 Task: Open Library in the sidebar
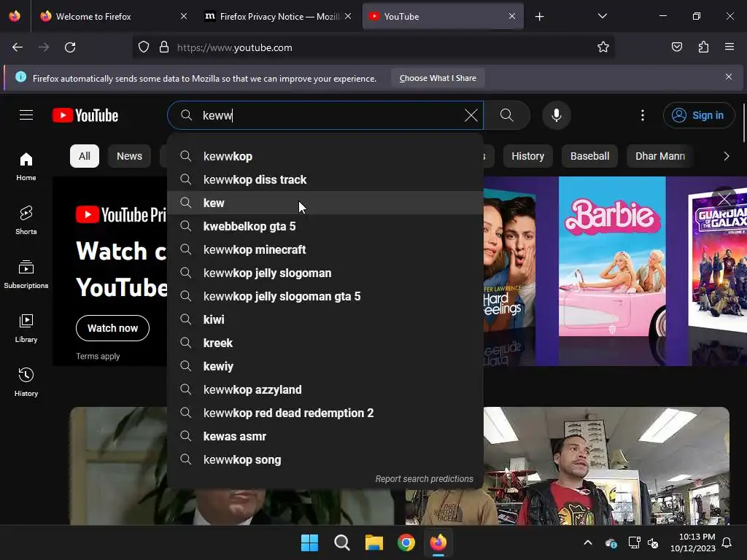coord(26,328)
